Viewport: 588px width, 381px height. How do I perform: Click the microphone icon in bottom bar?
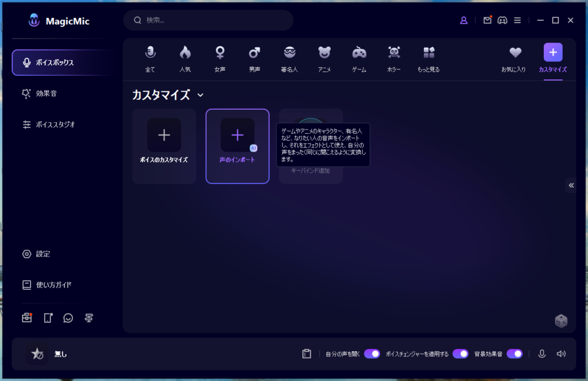[x=541, y=353]
